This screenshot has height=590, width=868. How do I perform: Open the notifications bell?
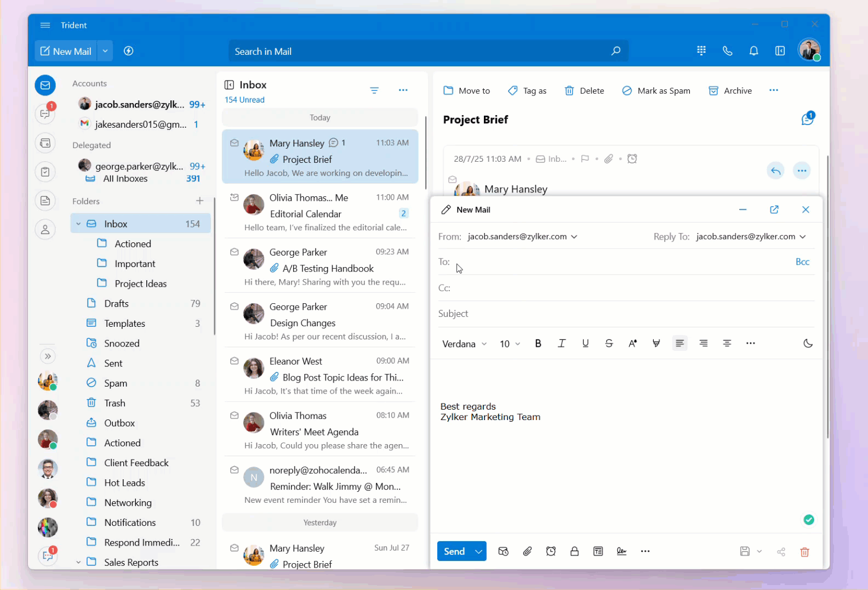[754, 50]
